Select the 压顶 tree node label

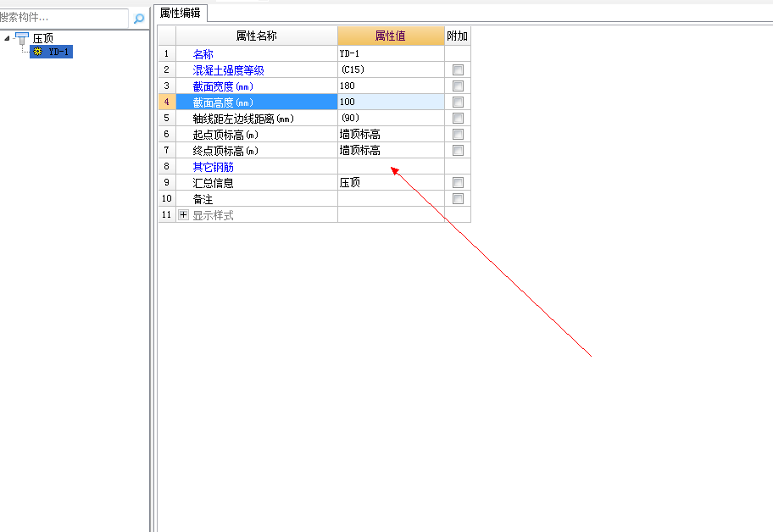[x=43, y=38]
